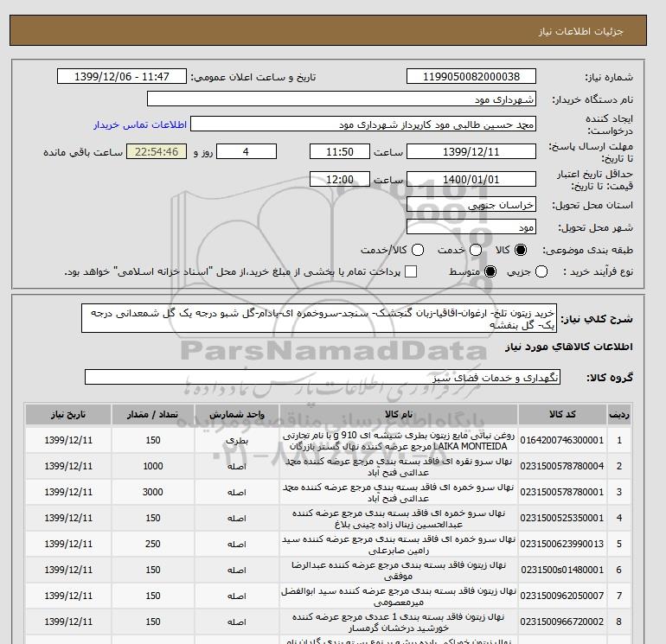Viewport: 666px width, 644px height.
Task: Click row 7 item name سید ابوالفضل میرمعصومی
Action: coord(399,596)
